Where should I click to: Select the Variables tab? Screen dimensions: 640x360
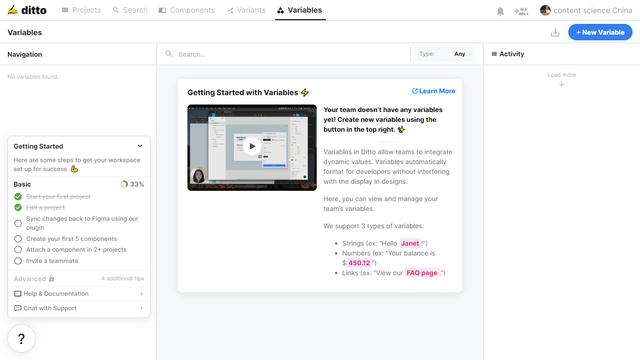pyautogui.click(x=300, y=10)
